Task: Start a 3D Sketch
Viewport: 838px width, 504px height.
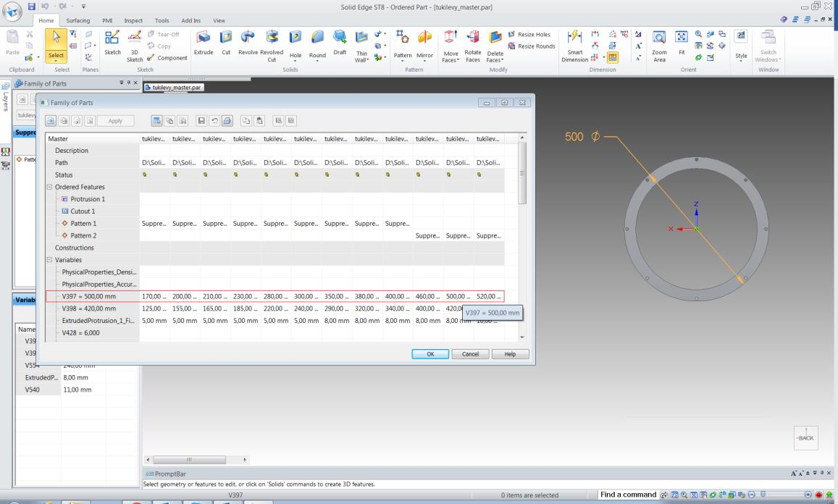Action: (135, 46)
